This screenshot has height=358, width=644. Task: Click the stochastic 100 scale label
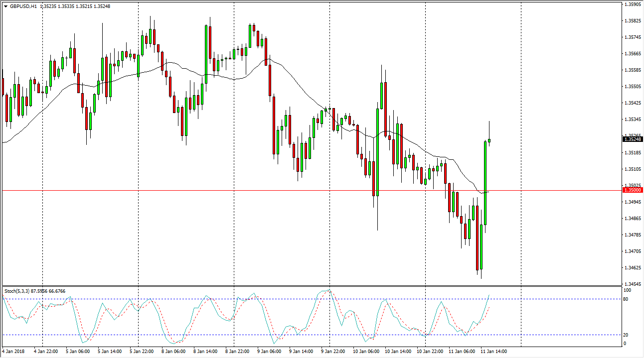click(x=628, y=290)
